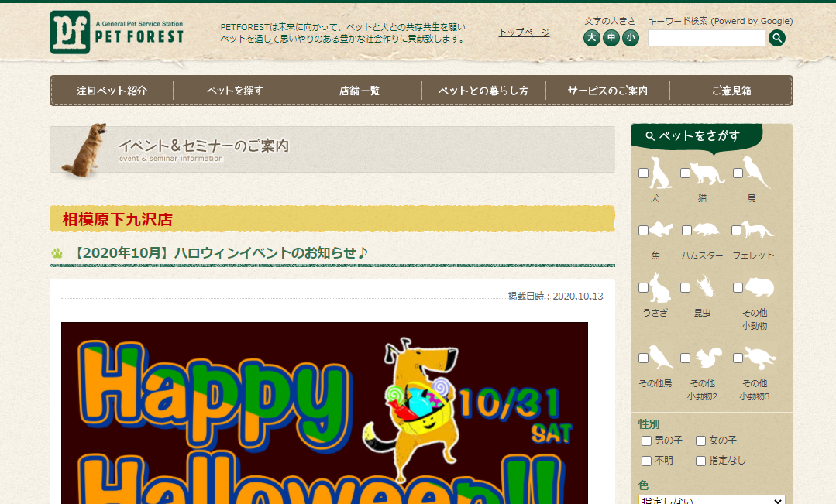Check the 猫 (cat) checkbox
836x504 pixels.
pyautogui.click(x=686, y=173)
